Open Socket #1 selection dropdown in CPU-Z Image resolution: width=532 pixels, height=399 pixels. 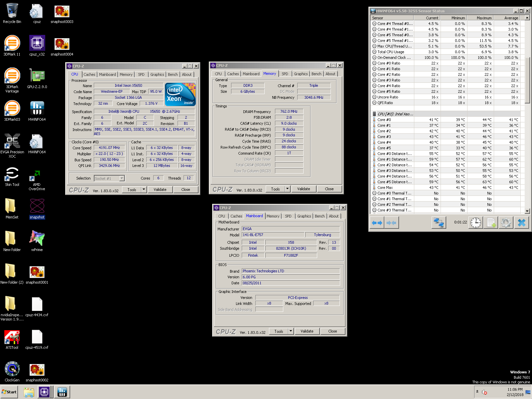[x=122, y=179]
